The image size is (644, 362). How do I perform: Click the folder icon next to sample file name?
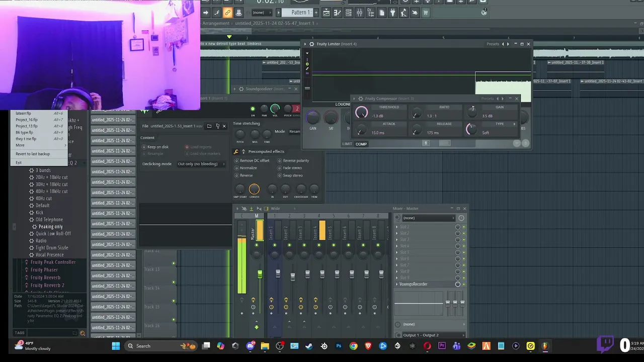(209, 126)
